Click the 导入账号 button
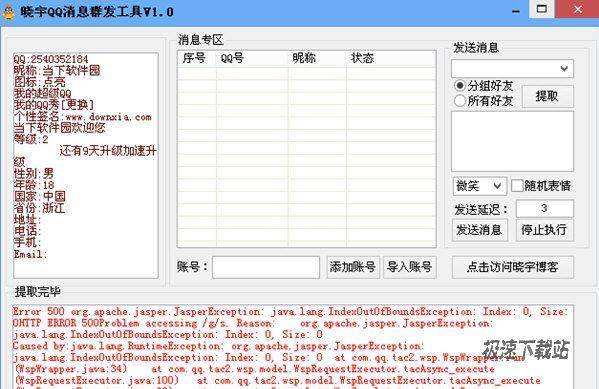This screenshot has height=389, width=599. click(410, 267)
